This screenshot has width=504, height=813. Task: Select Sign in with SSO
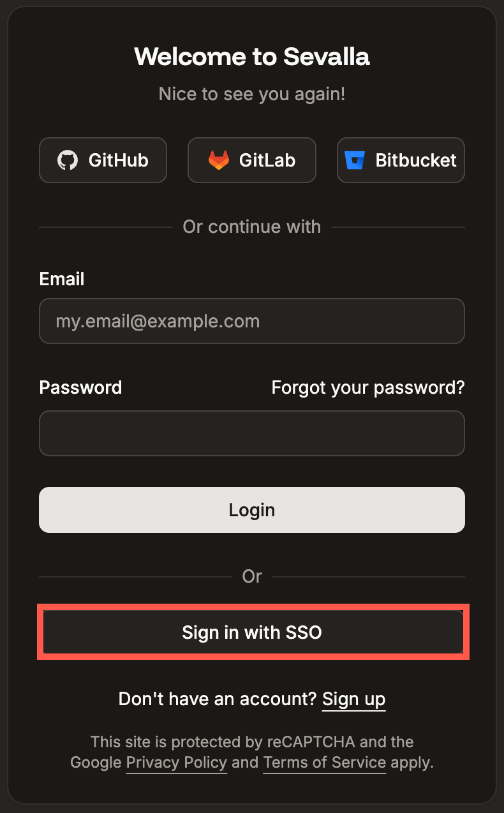(x=252, y=632)
